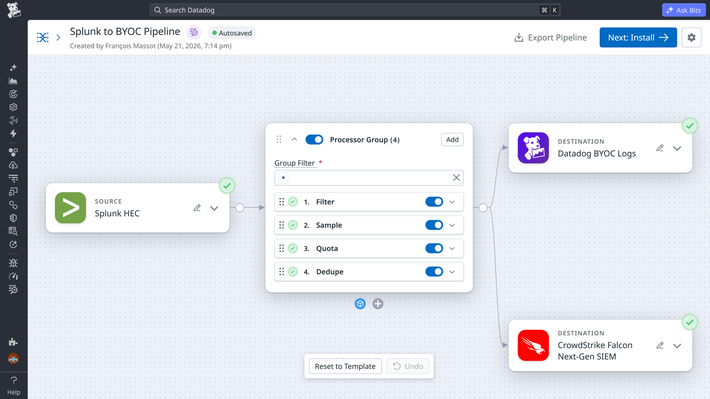Expand the Dedupe processor row
The image size is (710, 399).
click(x=452, y=272)
